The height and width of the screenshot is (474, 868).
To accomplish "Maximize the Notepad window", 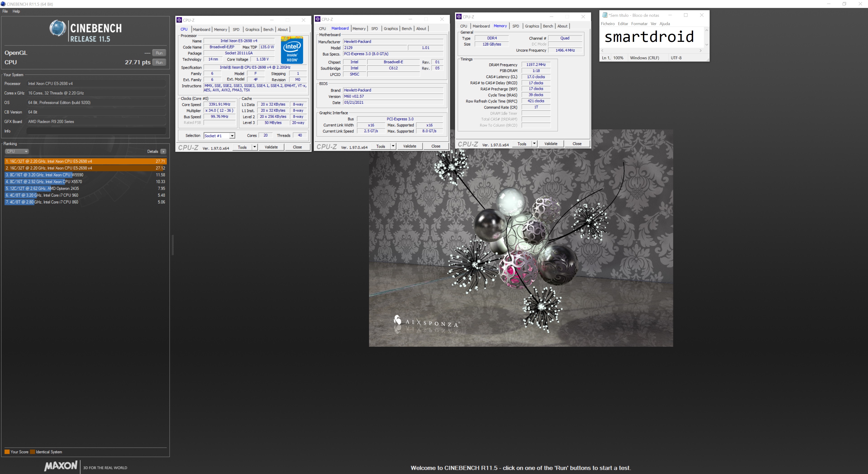I will (685, 15).
